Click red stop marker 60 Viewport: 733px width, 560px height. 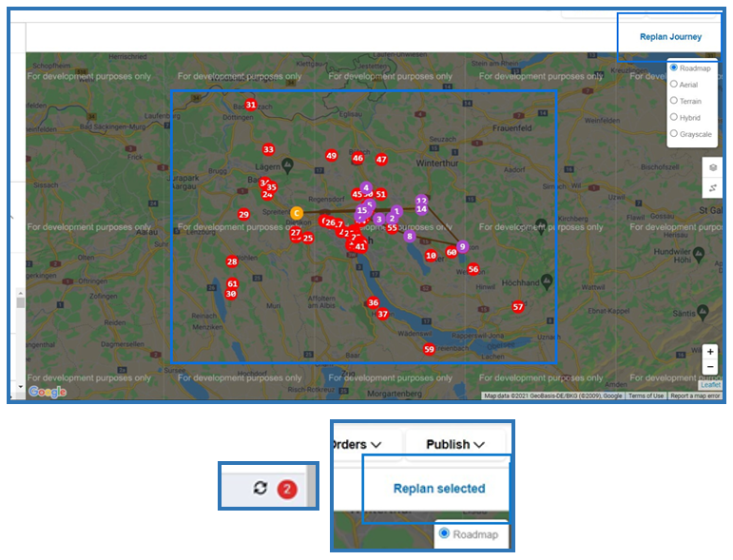click(x=451, y=252)
